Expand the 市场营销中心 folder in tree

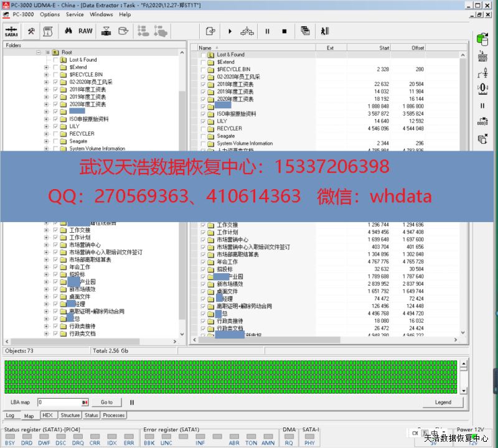coord(46,245)
